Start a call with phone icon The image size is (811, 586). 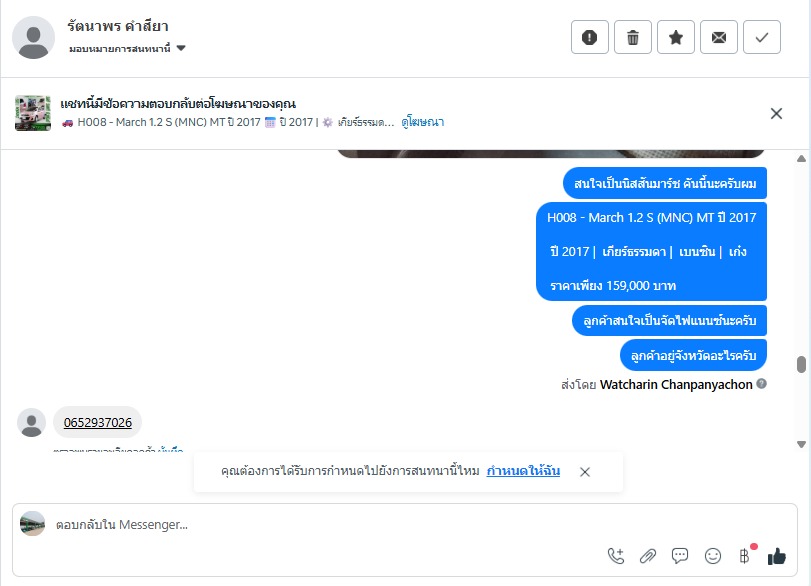pyautogui.click(x=615, y=556)
